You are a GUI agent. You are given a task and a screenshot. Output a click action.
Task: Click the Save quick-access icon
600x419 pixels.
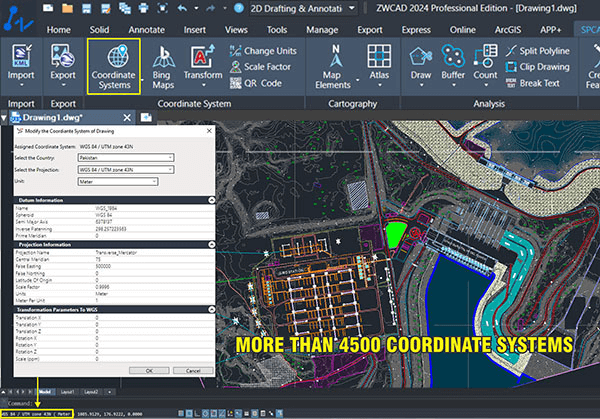tap(86, 8)
